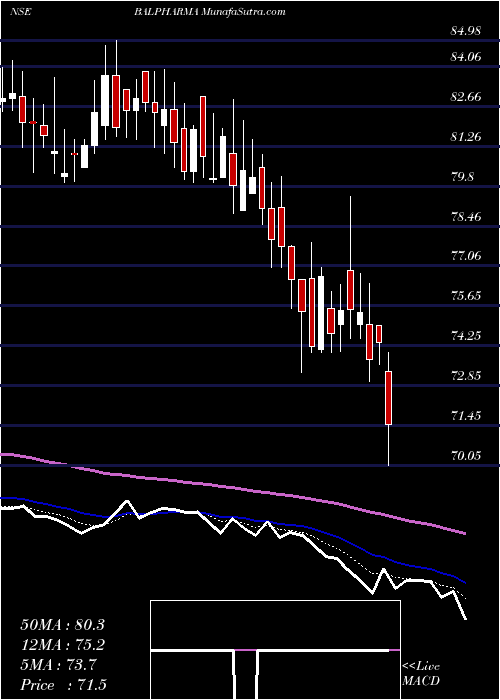Click the pink 50MA line

232,488
